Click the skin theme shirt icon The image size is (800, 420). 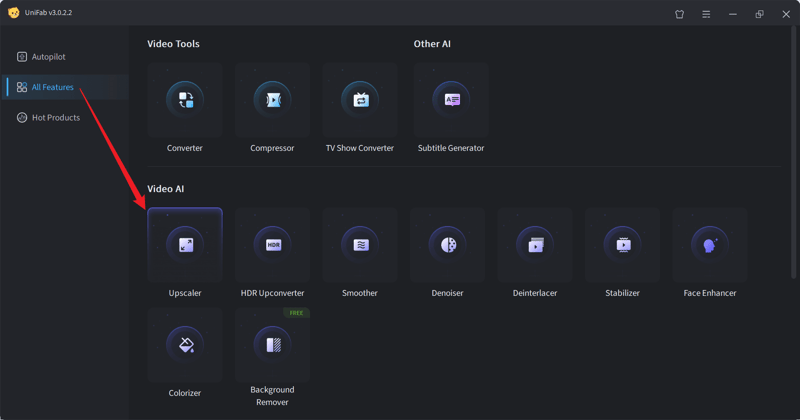(680, 14)
